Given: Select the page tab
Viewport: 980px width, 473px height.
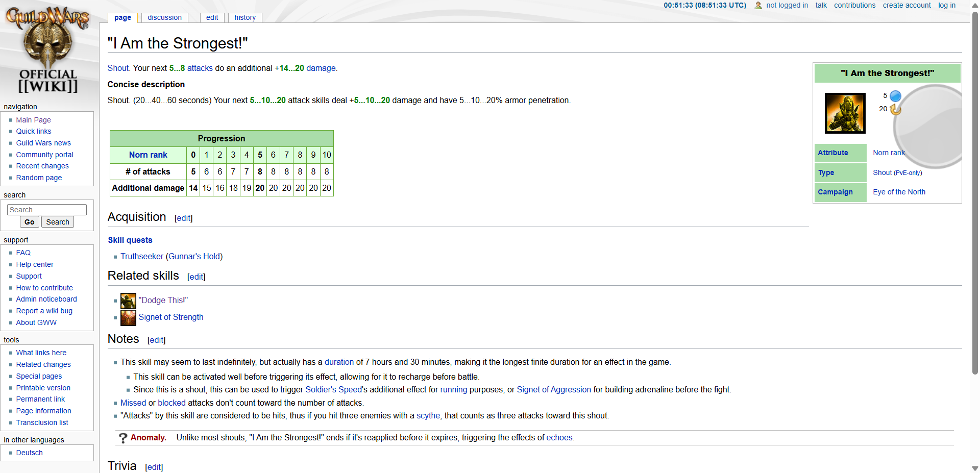Looking at the screenshot, I should (122, 17).
